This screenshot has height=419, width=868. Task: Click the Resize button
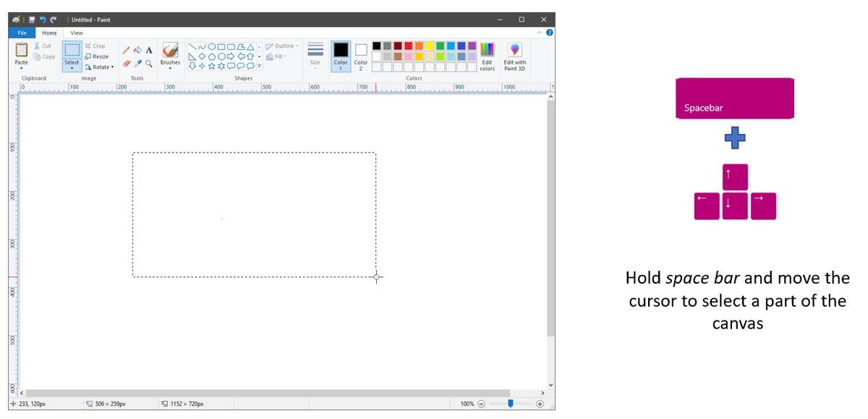click(x=98, y=56)
